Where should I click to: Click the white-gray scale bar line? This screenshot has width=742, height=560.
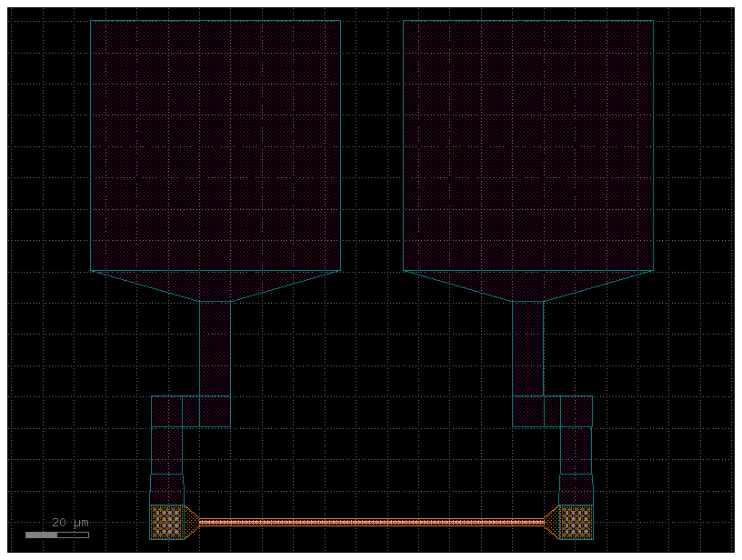(56, 535)
